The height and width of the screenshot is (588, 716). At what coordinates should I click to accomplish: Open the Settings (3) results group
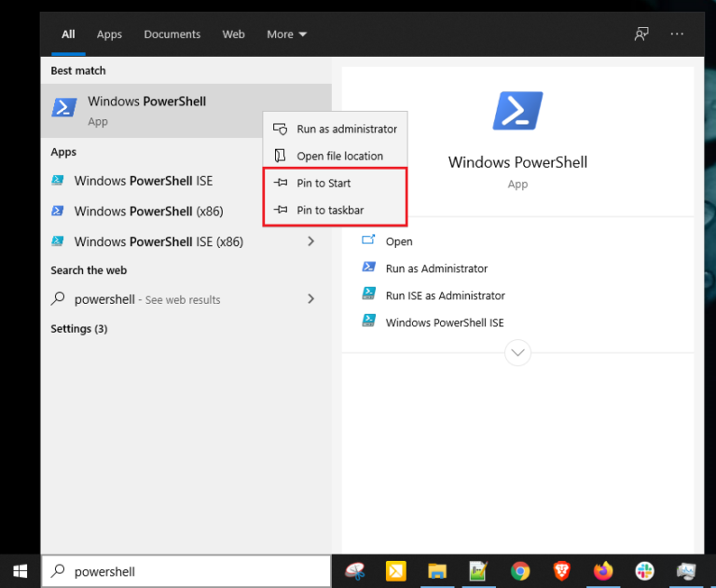79,329
